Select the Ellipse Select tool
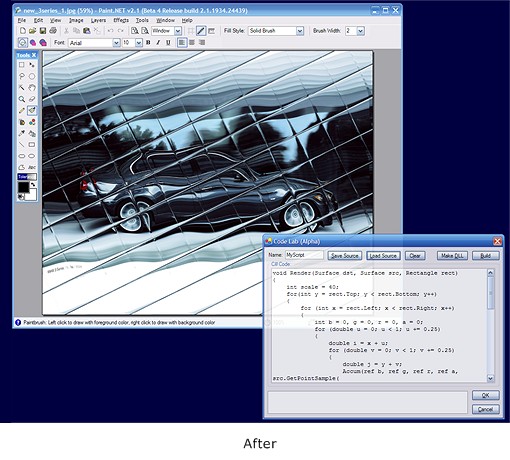This screenshot has width=510, height=460. click(x=32, y=76)
